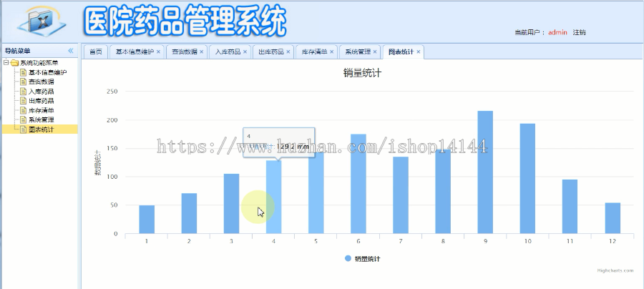Screen dimensions: 644x289
Task: Close the 基本信息维护 tab
Action: [x=159, y=52]
